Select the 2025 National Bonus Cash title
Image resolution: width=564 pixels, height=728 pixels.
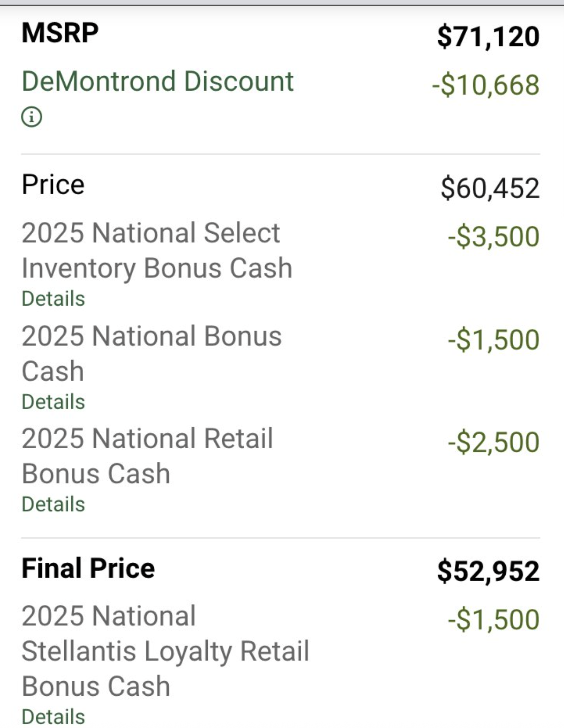pyautogui.click(x=151, y=354)
